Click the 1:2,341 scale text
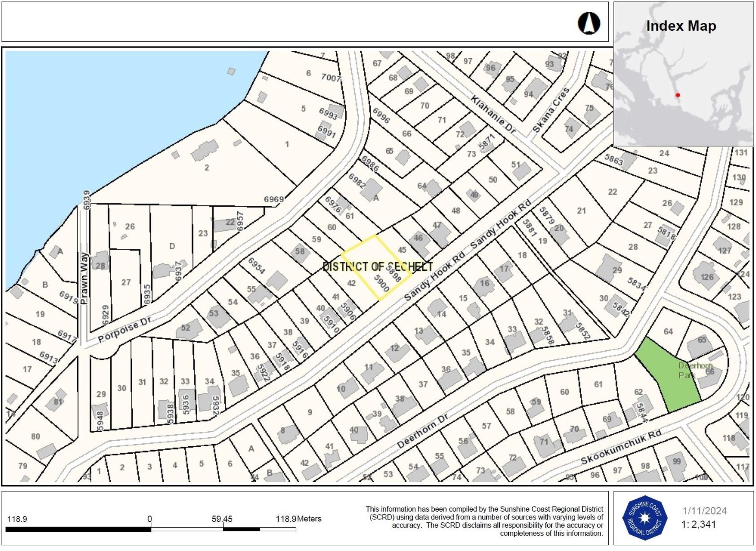 click(x=699, y=524)
